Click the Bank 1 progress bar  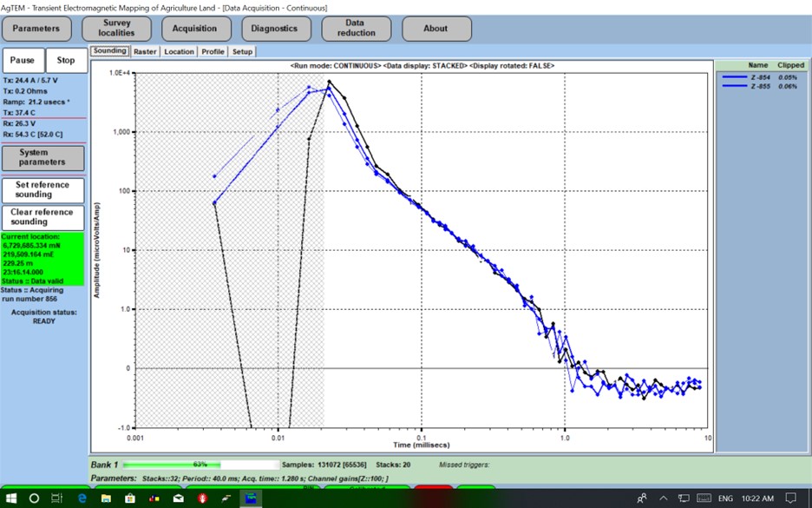(x=201, y=465)
